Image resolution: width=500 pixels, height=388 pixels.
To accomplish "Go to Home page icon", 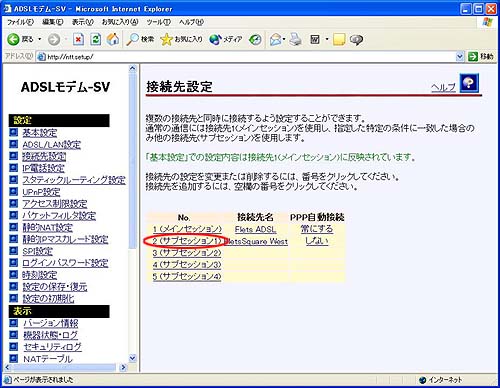I will [113, 39].
